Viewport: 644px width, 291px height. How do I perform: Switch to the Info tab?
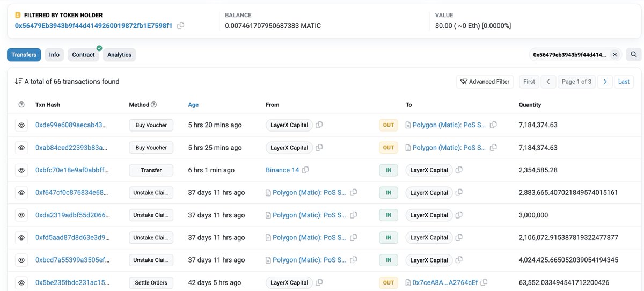click(x=54, y=55)
